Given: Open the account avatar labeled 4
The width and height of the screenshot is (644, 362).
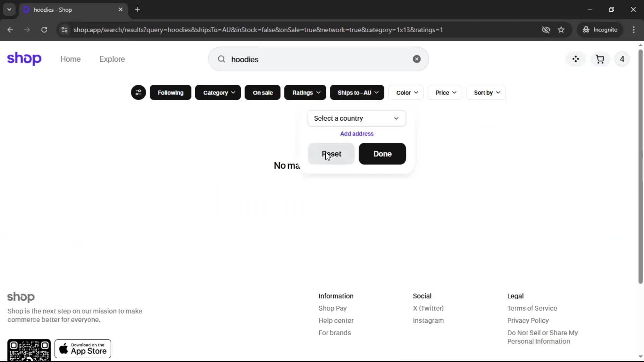Looking at the screenshot, I should [622, 59].
